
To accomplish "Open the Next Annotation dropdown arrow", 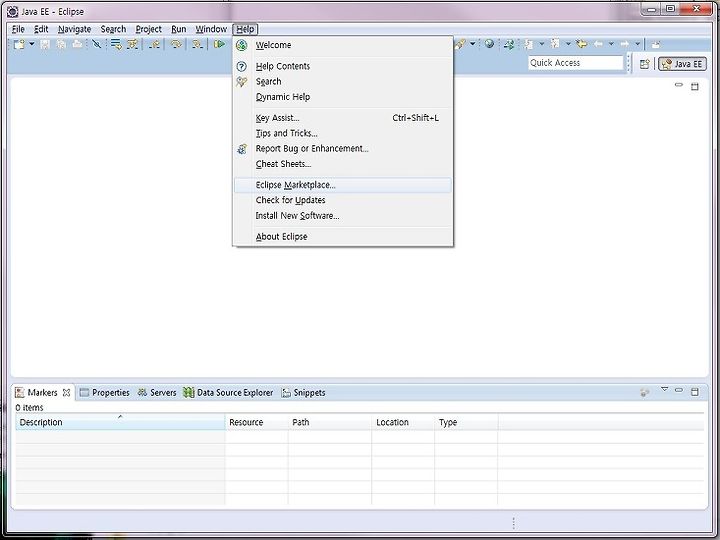I will tap(542, 44).
